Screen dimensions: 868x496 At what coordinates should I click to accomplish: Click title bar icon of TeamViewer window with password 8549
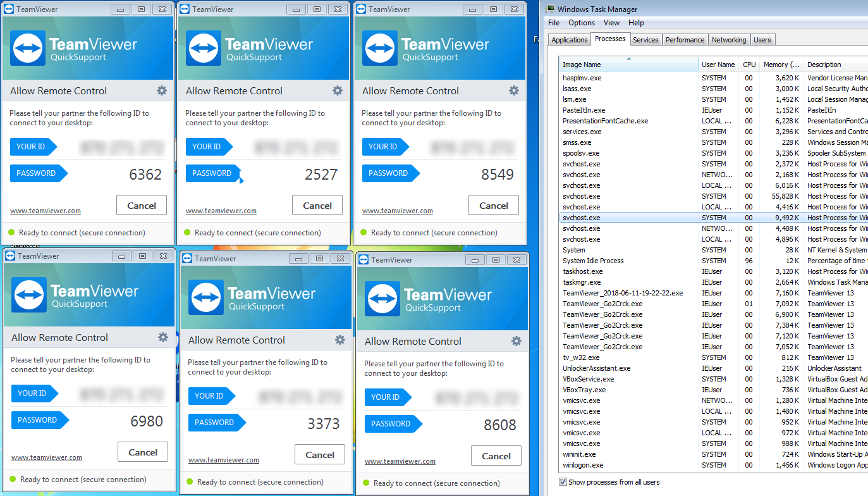(x=361, y=9)
